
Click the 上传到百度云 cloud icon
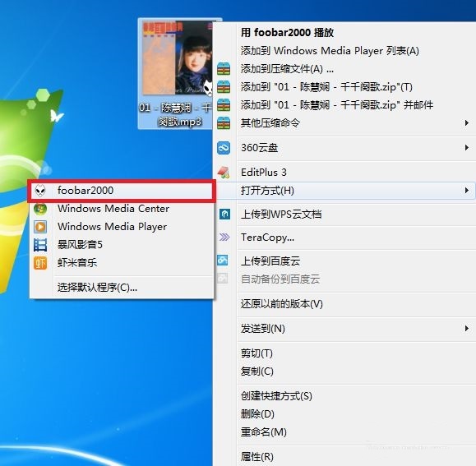pos(223,260)
